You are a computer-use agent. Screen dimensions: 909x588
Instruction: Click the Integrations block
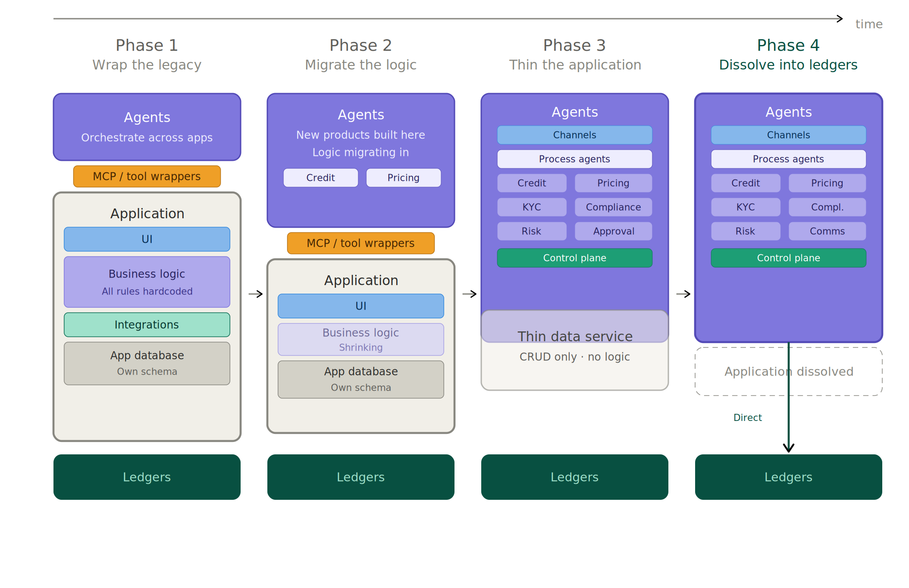(147, 325)
